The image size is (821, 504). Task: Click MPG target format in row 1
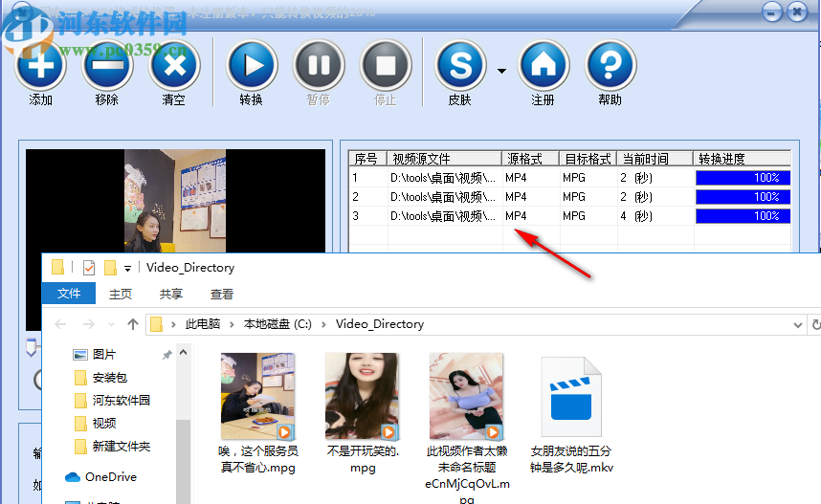[x=574, y=178]
